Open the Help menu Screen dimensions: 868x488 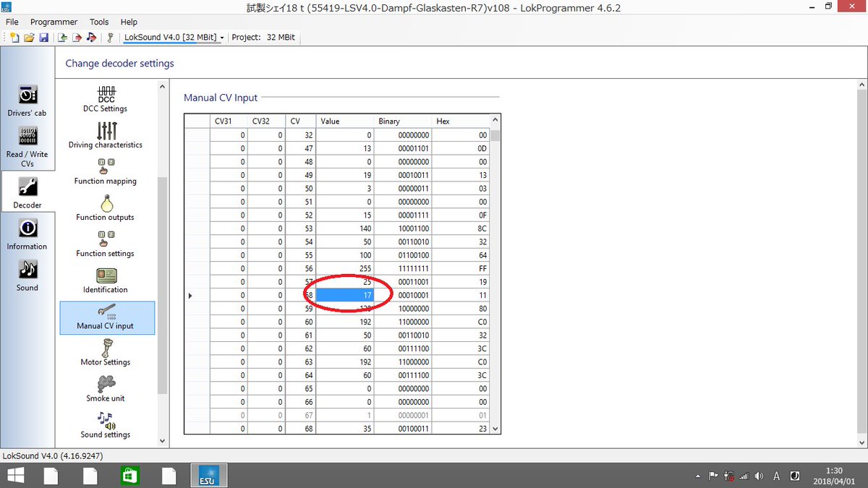[129, 22]
